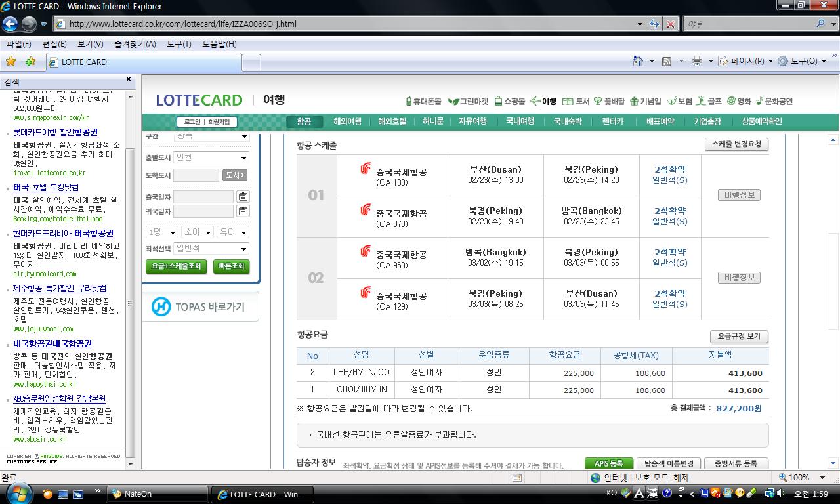Click the page vertical scrollbar down arrow

[x=833, y=463]
